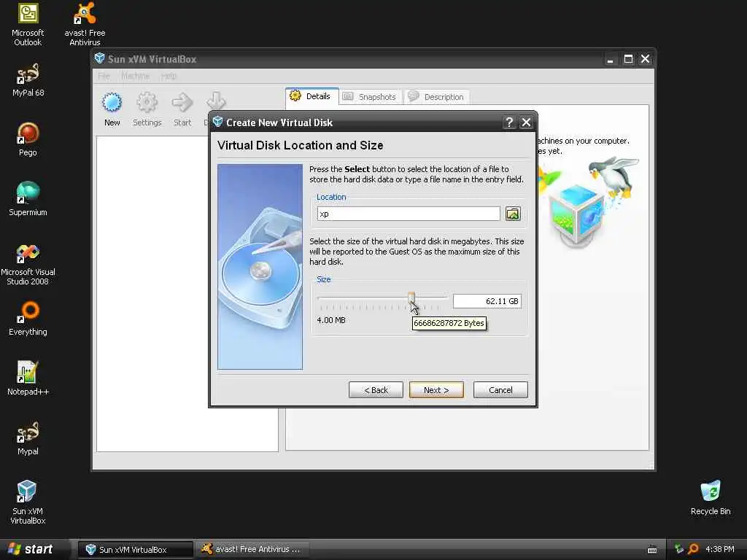This screenshot has height=560, width=747.
Task: Go to the previous step with Back
Action: click(376, 390)
